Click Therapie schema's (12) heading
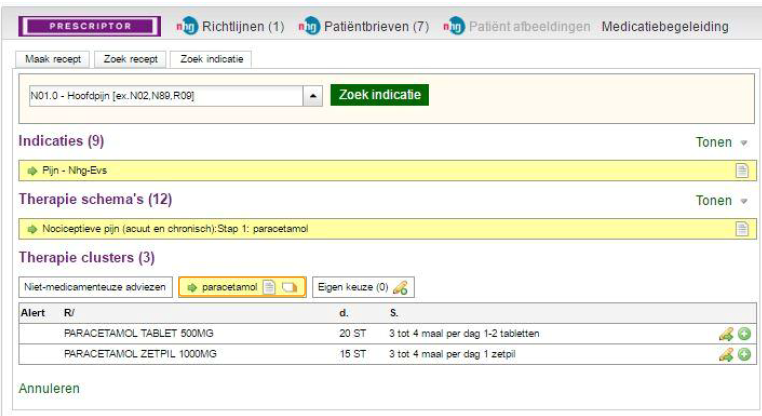The width and height of the screenshot is (762, 416). tap(95, 200)
